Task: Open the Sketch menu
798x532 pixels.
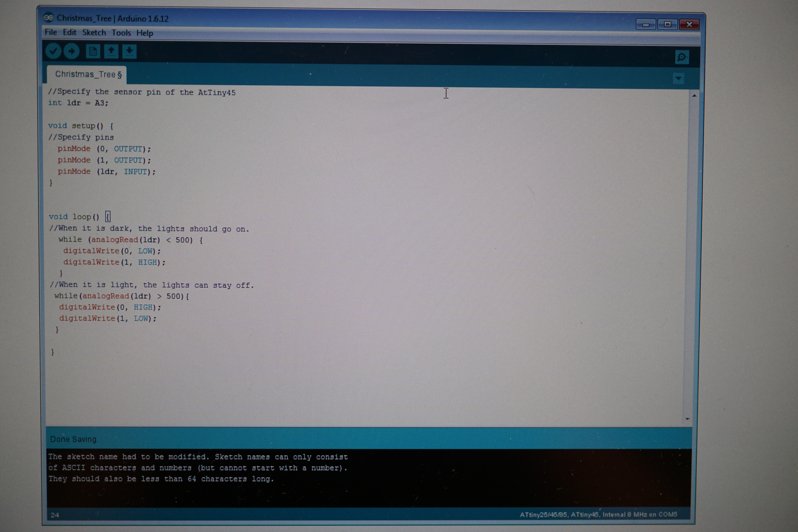Action: pos(94,33)
